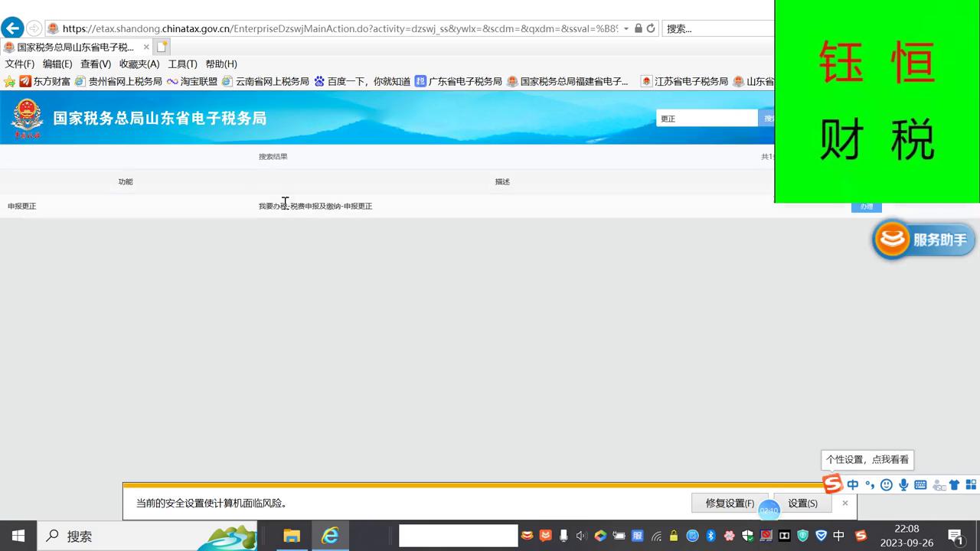Click the 办理 button for 申报更正

(x=866, y=207)
